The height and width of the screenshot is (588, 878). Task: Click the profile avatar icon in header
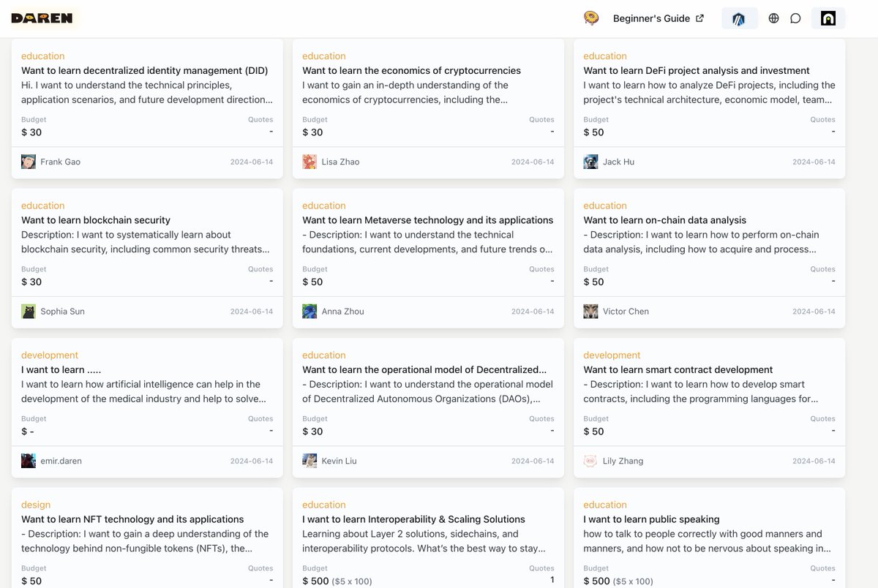point(828,18)
